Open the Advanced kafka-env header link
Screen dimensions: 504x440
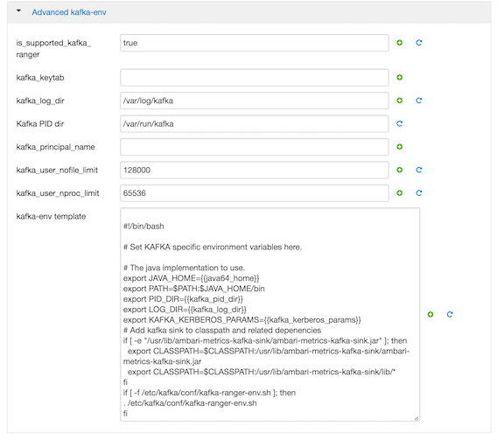(x=69, y=12)
